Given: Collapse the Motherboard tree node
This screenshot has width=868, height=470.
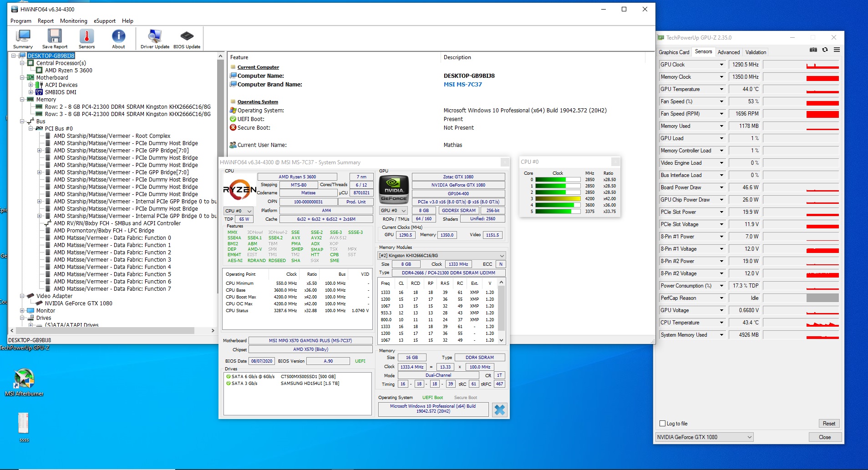Looking at the screenshot, I should 22,77.
